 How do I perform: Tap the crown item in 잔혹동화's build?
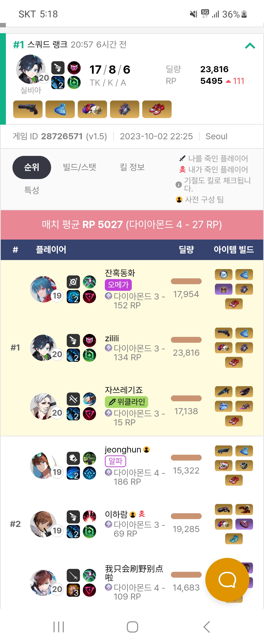pos(224,289)
